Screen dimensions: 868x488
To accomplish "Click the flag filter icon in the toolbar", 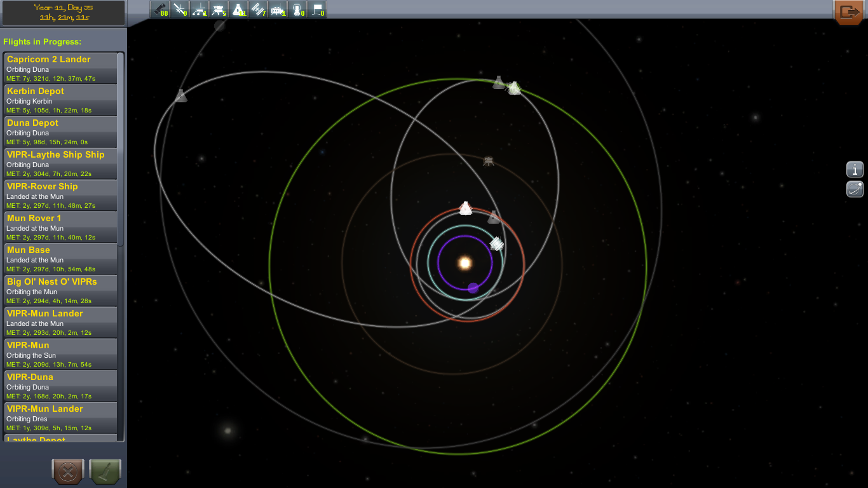I will pos(318,10).
